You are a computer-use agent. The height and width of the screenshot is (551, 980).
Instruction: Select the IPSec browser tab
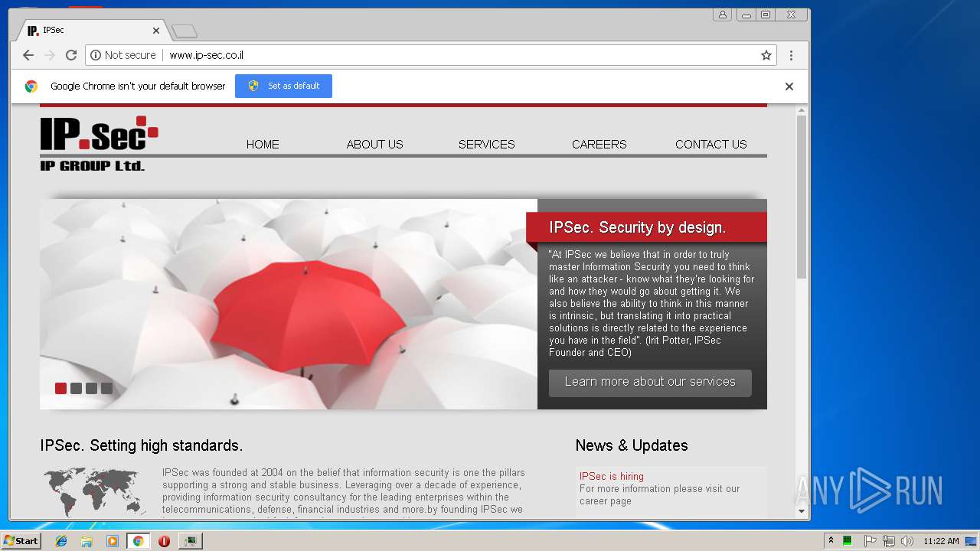[x=92, y=31]
